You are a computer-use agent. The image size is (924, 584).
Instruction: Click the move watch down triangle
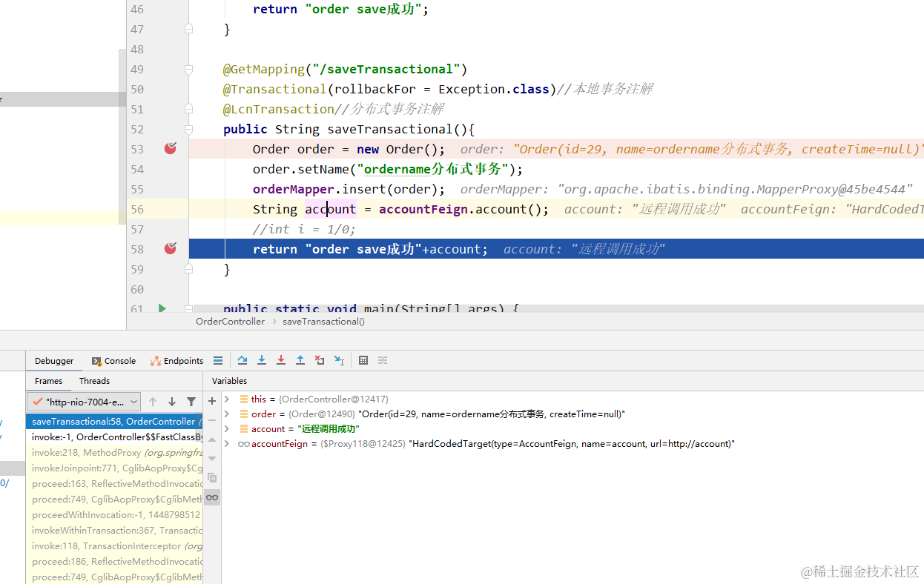tap(212, 459)
